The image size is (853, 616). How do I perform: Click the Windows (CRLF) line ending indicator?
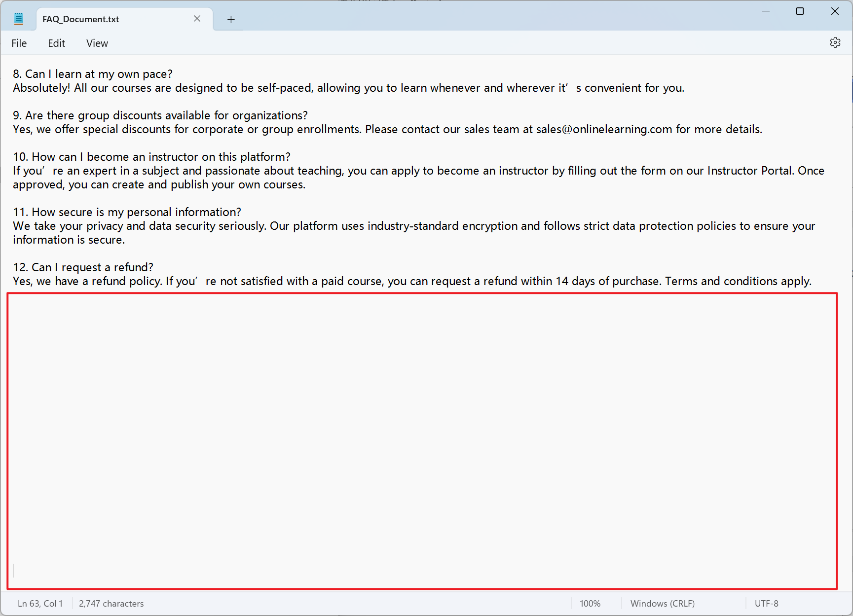click(x=662, y=604)
